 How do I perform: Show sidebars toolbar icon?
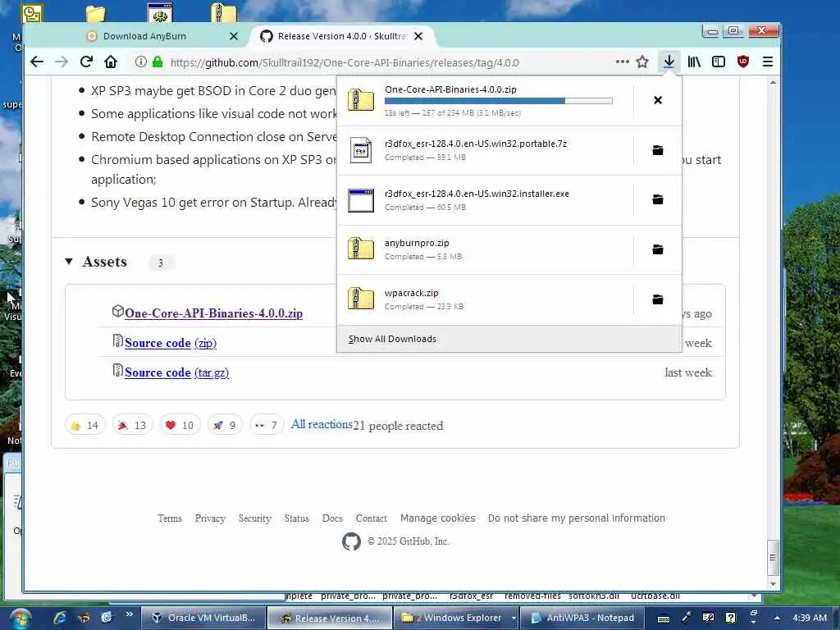click(x=719, y=62)
